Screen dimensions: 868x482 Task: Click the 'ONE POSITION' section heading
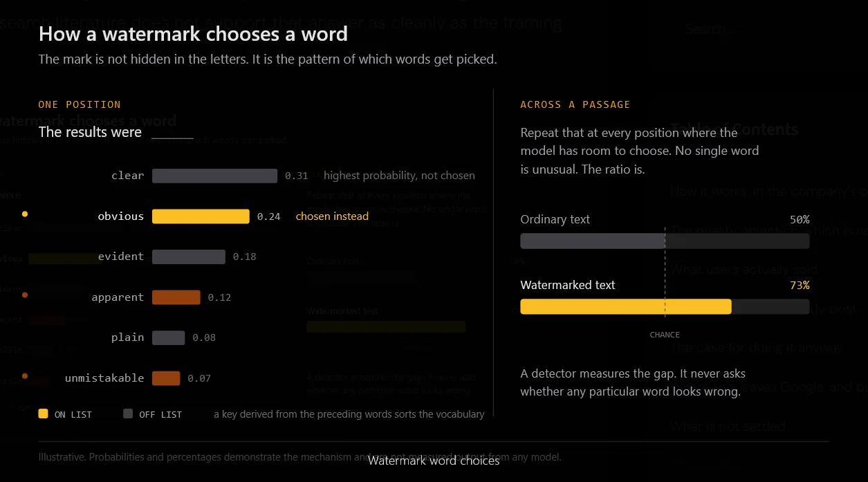tap(80, 104)
